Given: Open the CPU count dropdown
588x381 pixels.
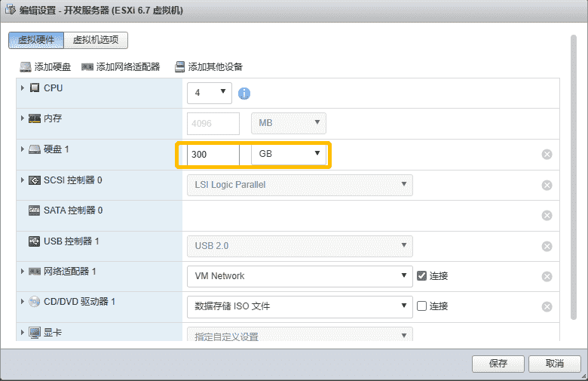Looking at the screenshot, I should tap(210, 93).
